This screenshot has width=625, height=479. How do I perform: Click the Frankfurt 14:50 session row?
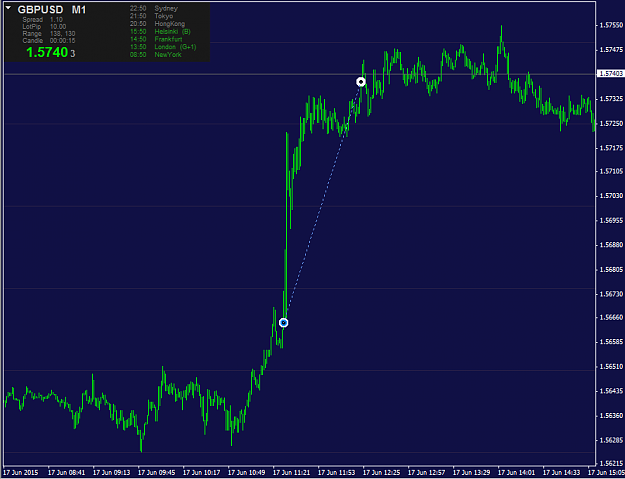click(155, 39)
